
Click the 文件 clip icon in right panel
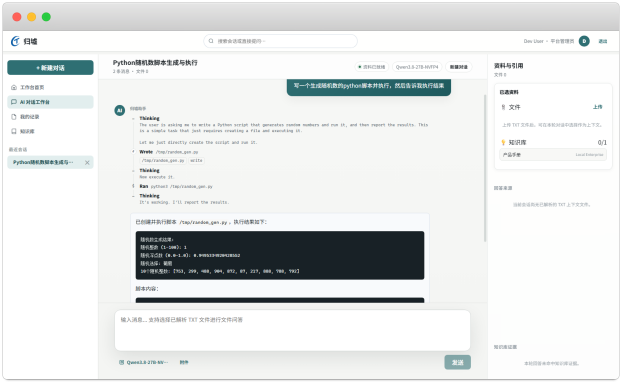503,107
